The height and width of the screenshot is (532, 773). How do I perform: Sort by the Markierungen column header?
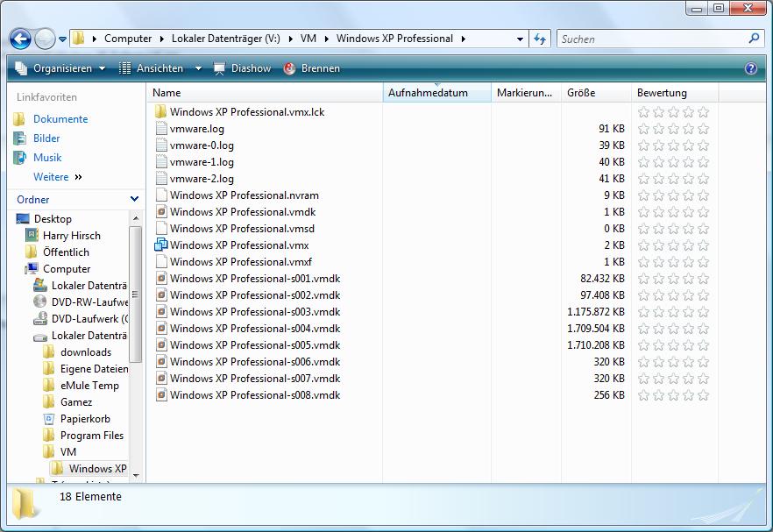pos(526,93)
